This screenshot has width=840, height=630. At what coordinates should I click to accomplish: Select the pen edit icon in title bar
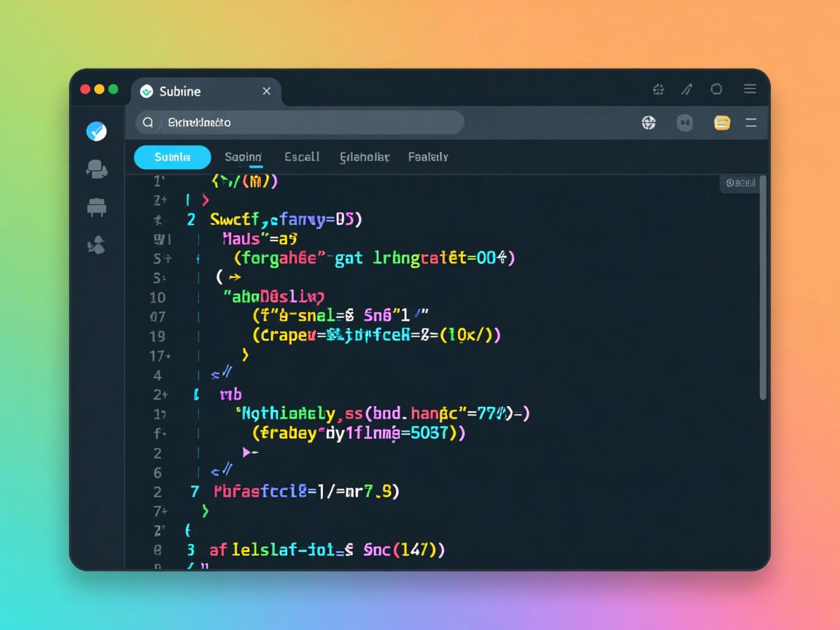pos(686,90)
